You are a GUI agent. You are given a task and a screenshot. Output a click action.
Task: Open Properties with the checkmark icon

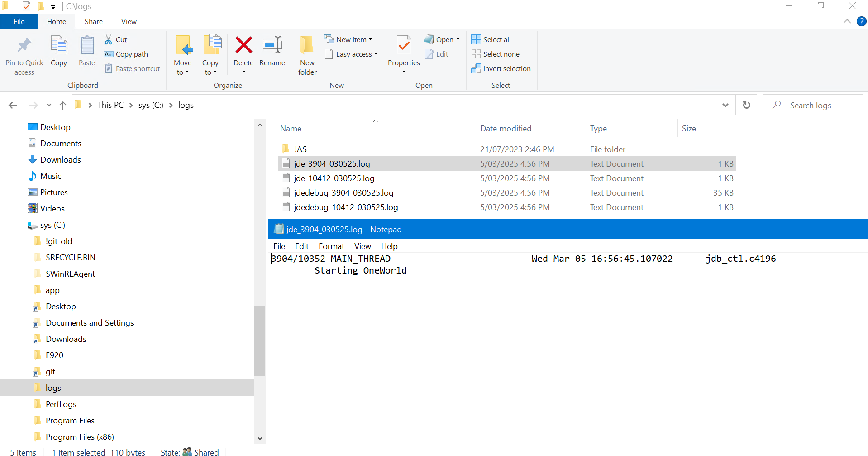click(x=404, y=46)
